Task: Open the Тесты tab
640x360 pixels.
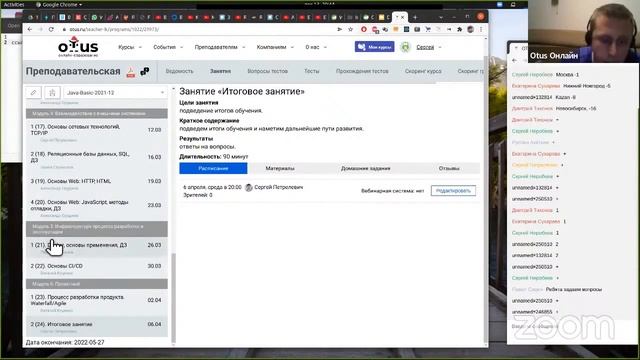Action: tap(311, 71)
